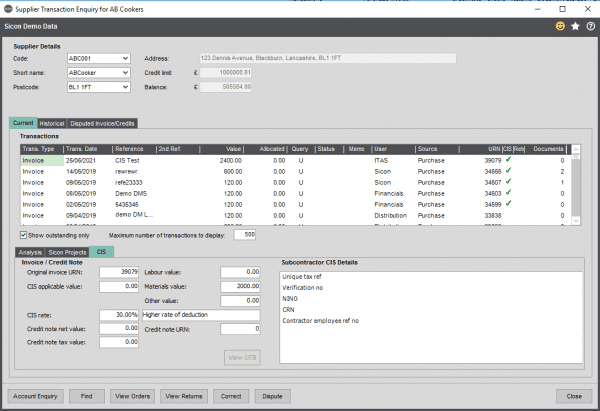Sort by Trans. Type column header
The height and width of the screenshot is (411, 600).
pos(42,149)
